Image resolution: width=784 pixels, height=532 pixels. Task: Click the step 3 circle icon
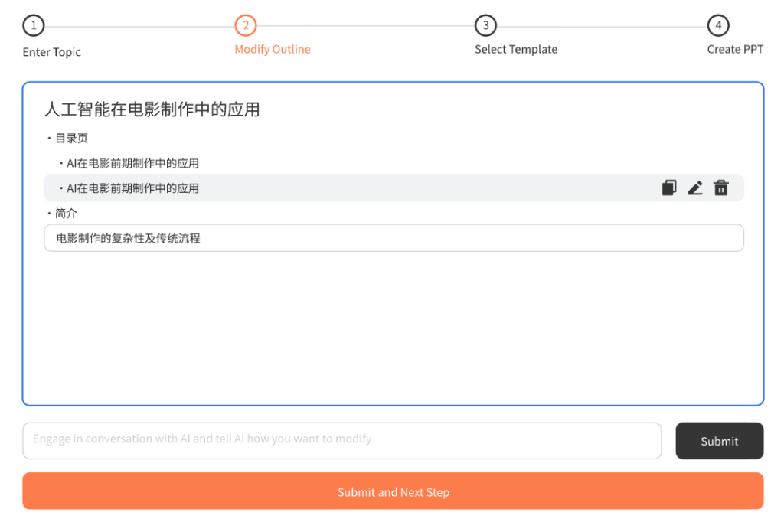tap(485, 25)
